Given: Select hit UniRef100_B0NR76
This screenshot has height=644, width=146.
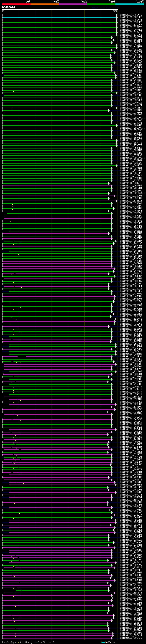Looking at the screenshot, I should coord(131,165).
